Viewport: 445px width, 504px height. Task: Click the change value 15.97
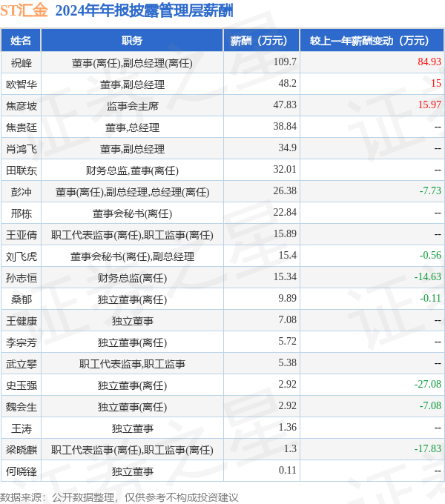click(x=429, y=105)
